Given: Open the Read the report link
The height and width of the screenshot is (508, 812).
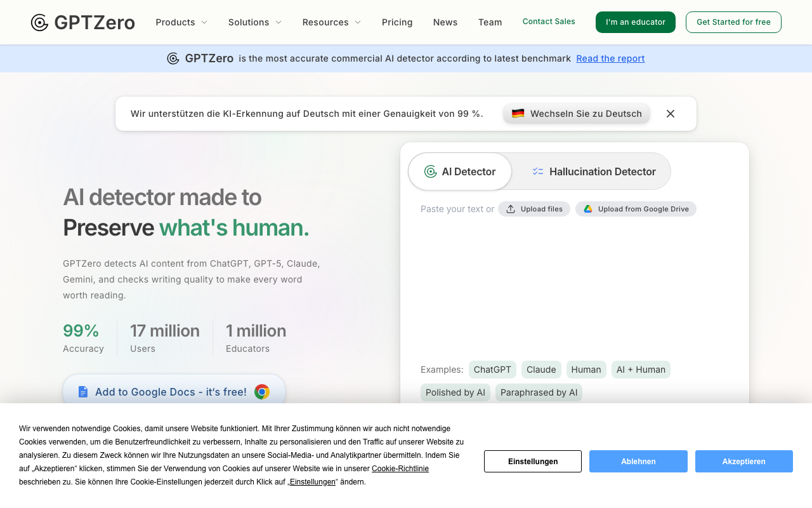Looking at the screenshot, I should click(x=610, y=58).
